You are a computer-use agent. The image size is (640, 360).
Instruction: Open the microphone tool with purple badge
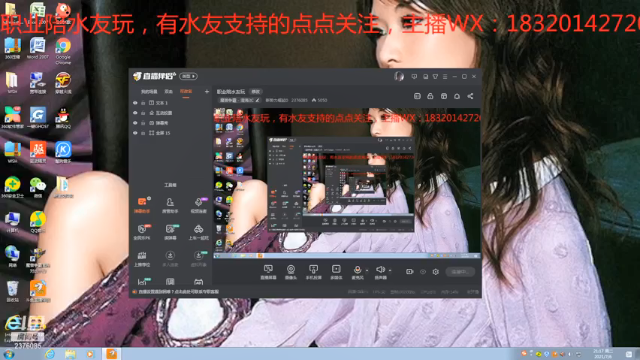coord(198,205)
